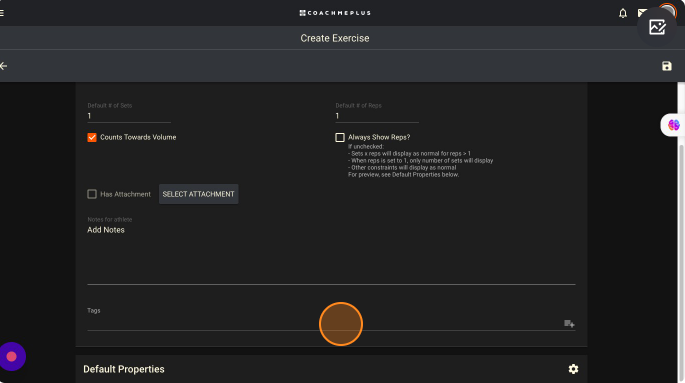Viewport: 685px width, 383px height.
Task: Click the purple record button
Action: 12,356
